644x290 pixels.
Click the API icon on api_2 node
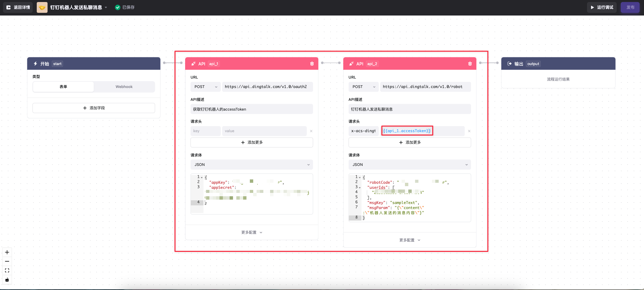pos(351,64)
